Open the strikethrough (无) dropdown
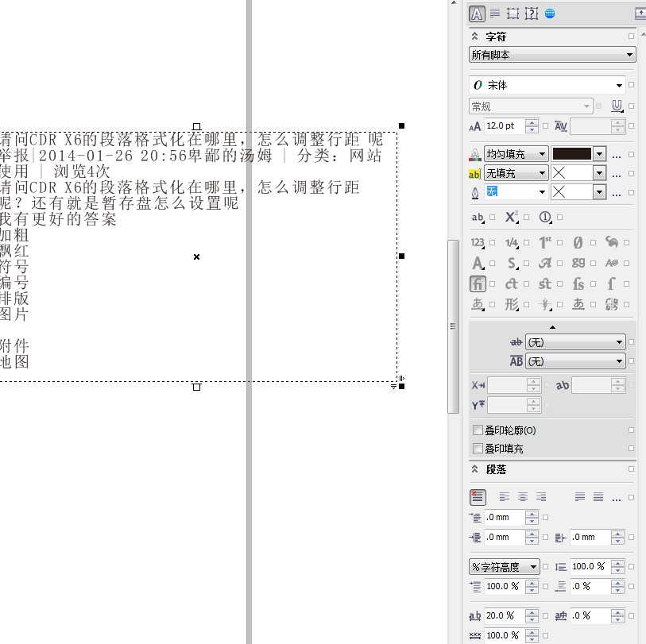 575,342
